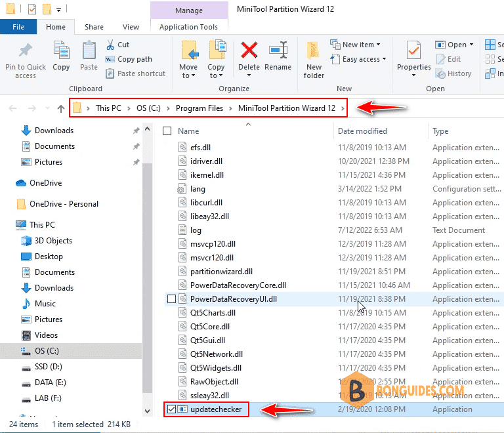
Task: Click the New item icon
Action: [x=335, y=45]
